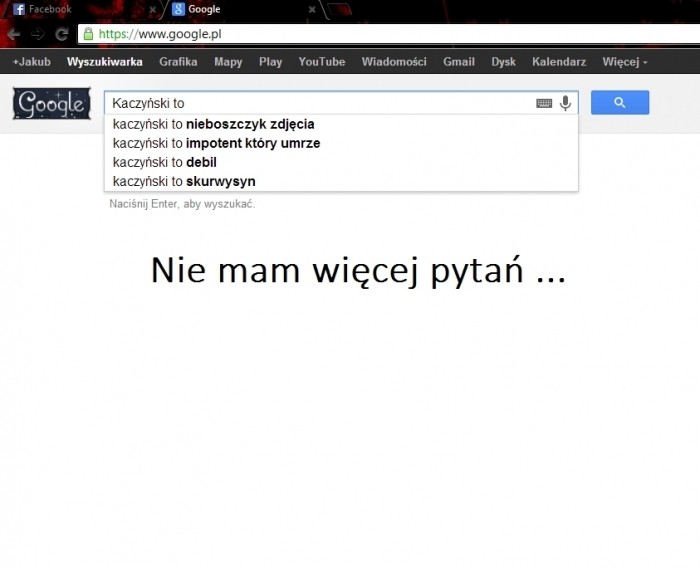Viewport: 700px width, 567px height.
Task: Open the Gmail link
Action: point(459,62)
